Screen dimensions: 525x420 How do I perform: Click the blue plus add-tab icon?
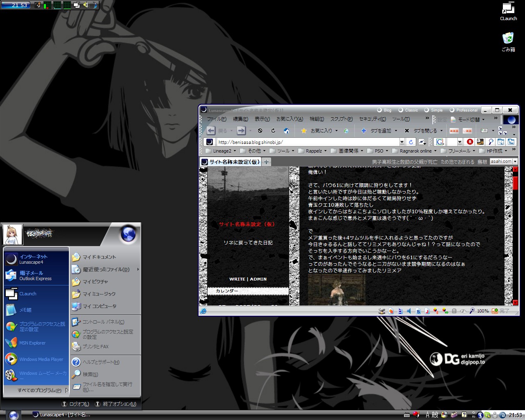click(x=363, y=130)
